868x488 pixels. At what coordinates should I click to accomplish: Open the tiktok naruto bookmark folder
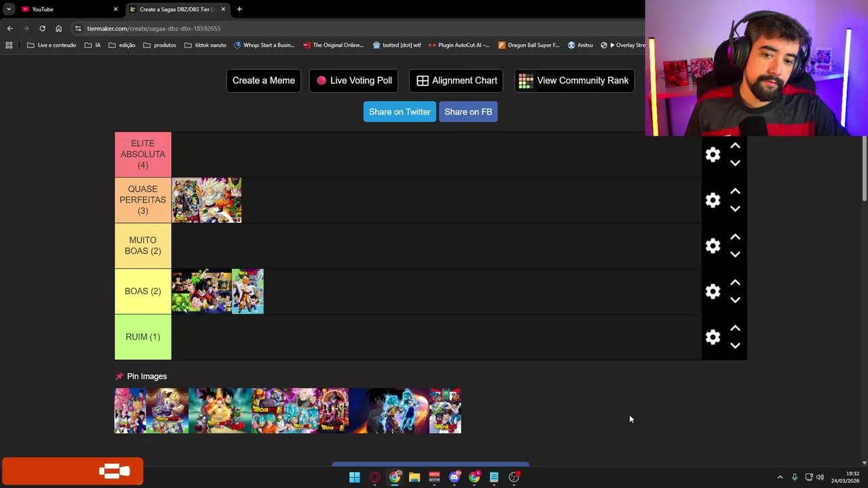[205, 45]
